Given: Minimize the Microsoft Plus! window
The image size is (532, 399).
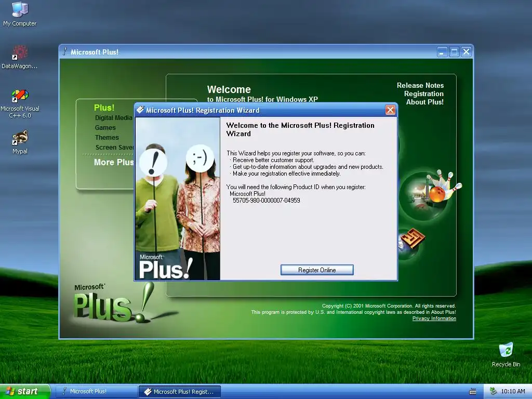Looking at the screenshot, I should tap(442, 52).
